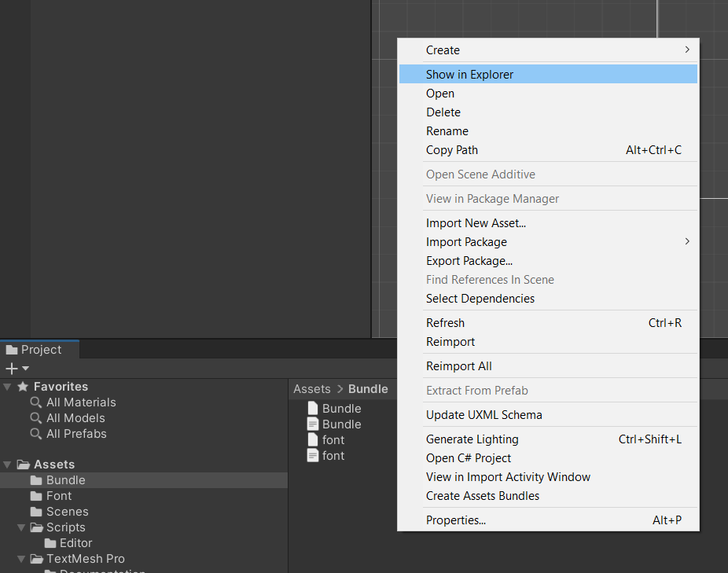The image size is (728, 573).
Task: Switch to the Project tab
Action: click(40, 350)
